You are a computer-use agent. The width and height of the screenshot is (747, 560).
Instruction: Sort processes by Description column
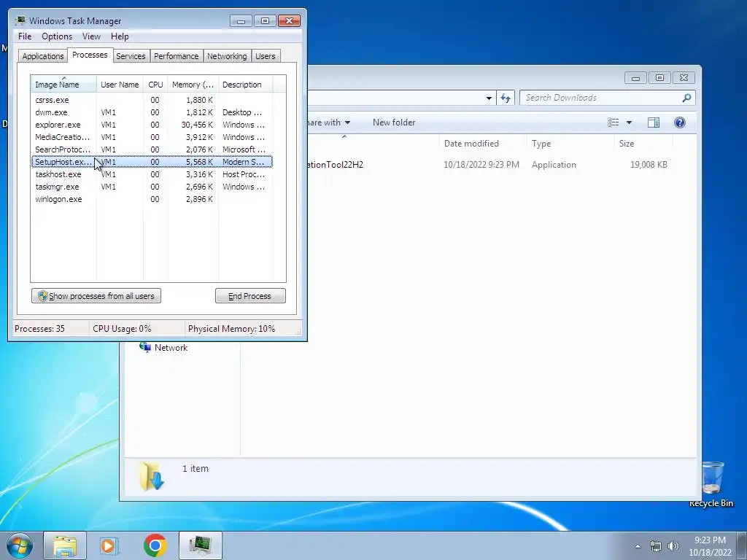coord(245,85)
